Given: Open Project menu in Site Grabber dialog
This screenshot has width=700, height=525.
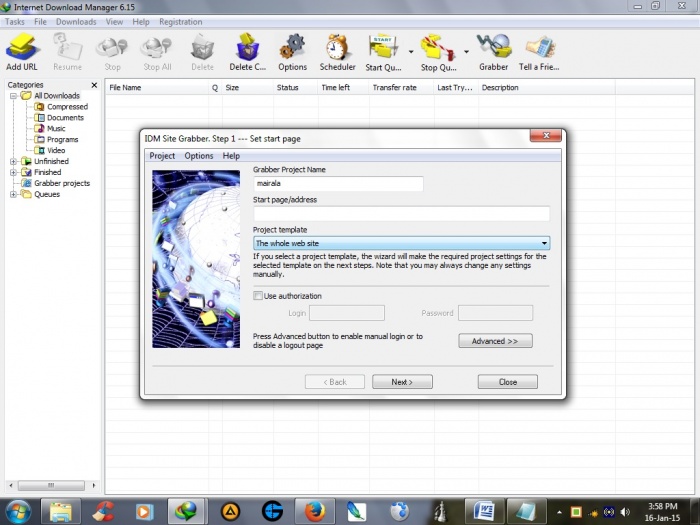Looking at the screenshot, I should [162, 156].
